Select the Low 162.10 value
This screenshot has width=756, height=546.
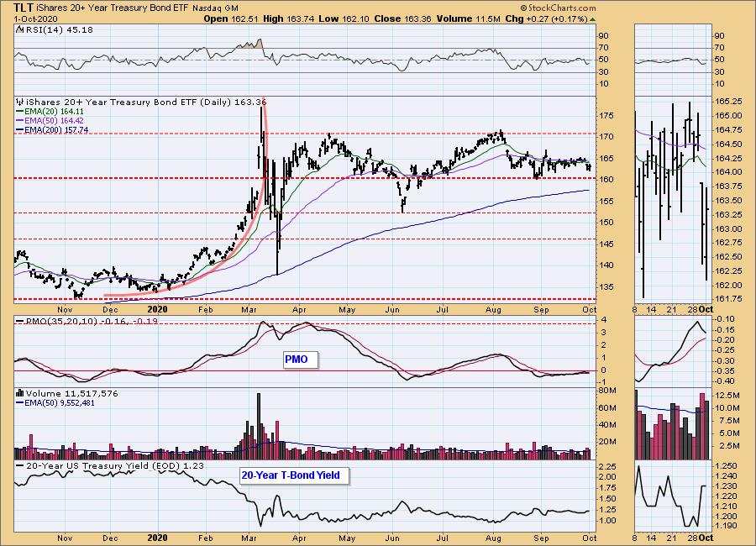click(x=344, y=18)
